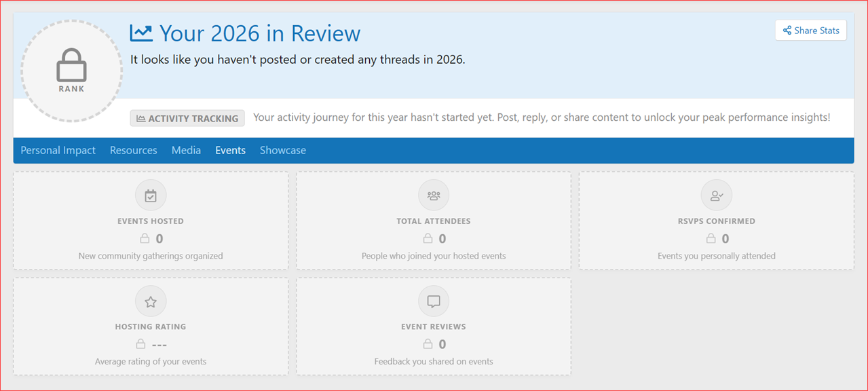Screen dimensions: 868x391
Task: Click "People who joined your hosted events"
Action: click(434, 256)
